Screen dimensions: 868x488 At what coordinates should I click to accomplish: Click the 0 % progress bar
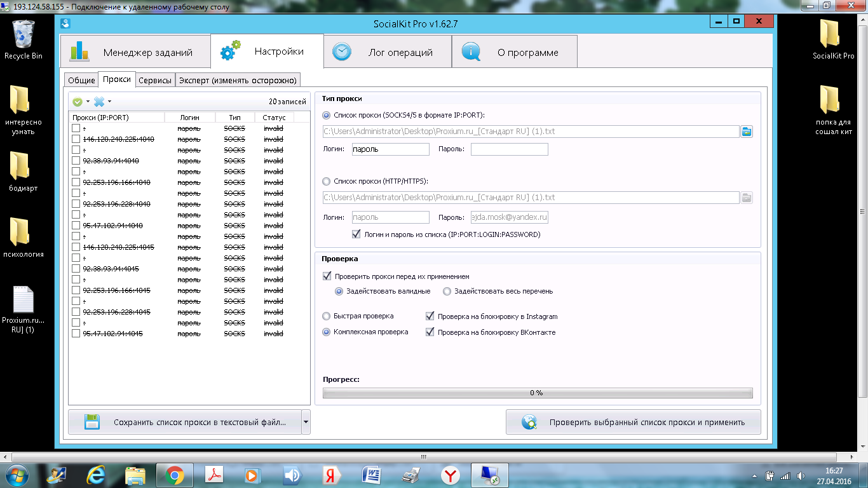tap(538, 393)
